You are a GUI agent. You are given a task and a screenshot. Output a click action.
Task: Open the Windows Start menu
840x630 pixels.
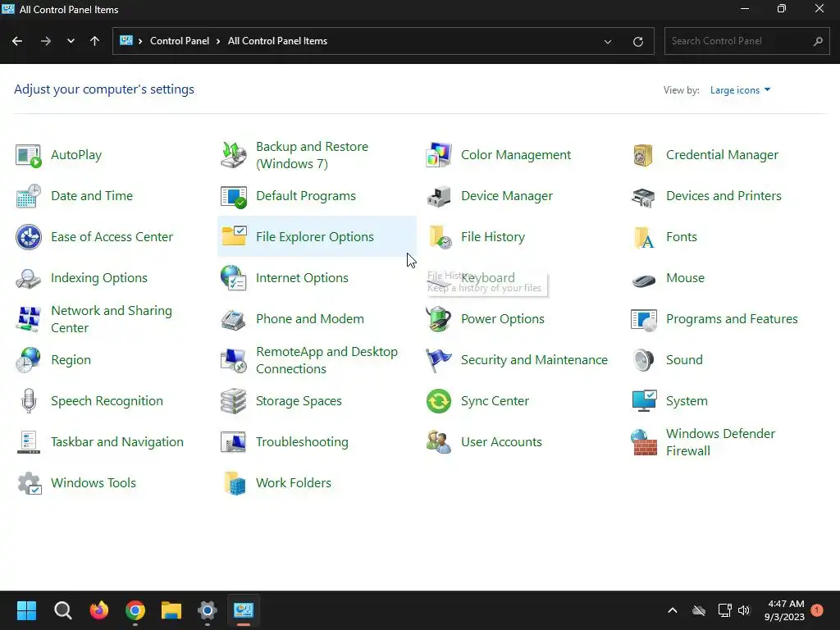click(26, 610)
